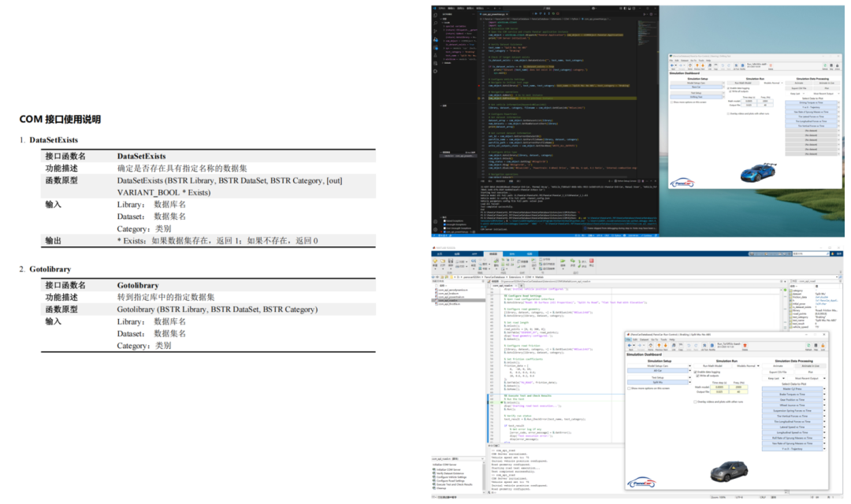Click Animate in Live in Braking window
851x504 pixels.
[810, 365]
